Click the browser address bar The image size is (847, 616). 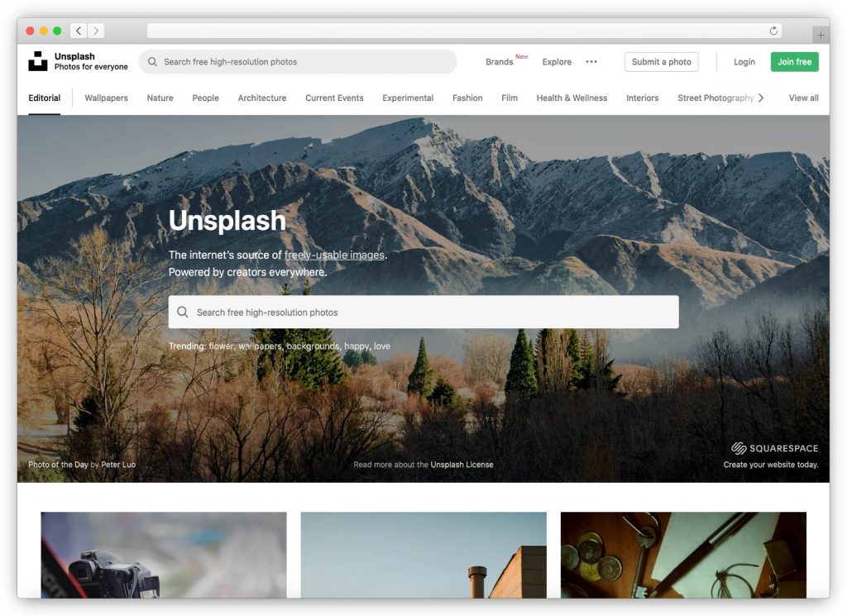(465, 31)
